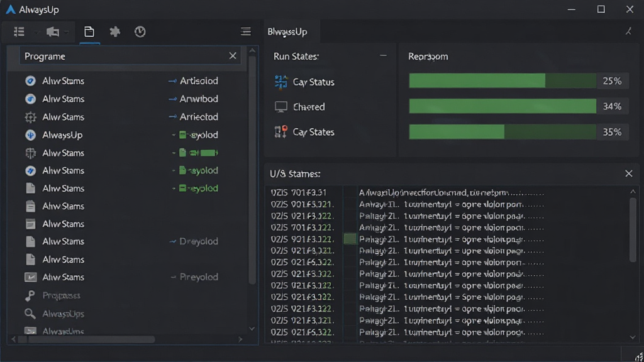Select the Cay States label

pos(313,132)
